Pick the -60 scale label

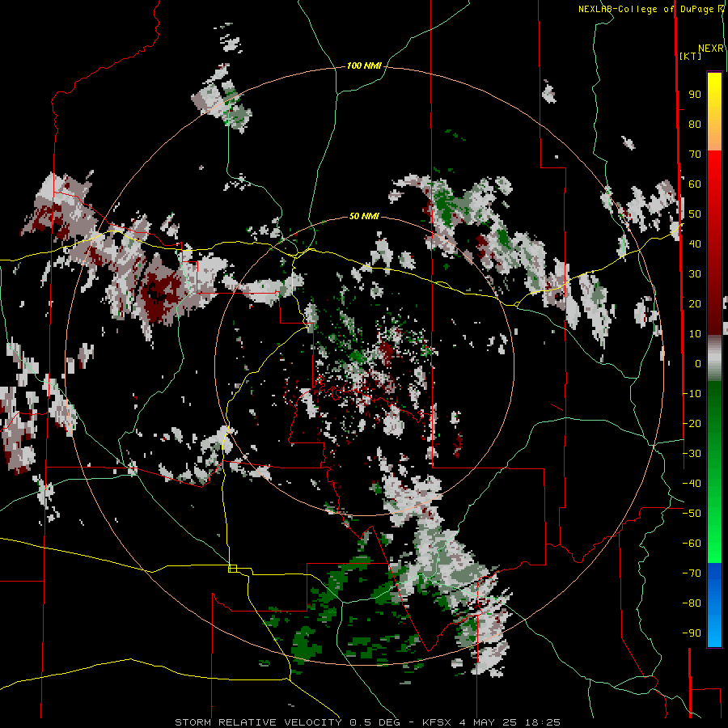[692, 544]
